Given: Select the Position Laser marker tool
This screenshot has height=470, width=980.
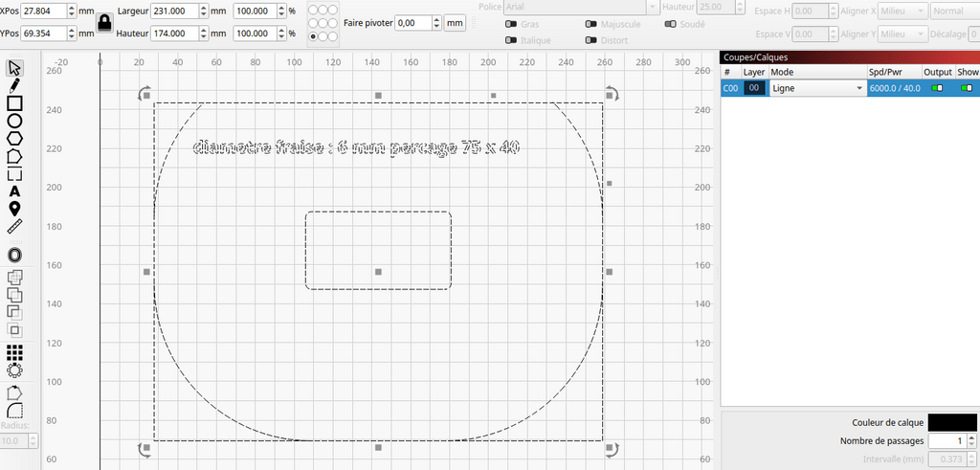Looking at the screenshot, I should pyautogui.click(x=15, y=209).
